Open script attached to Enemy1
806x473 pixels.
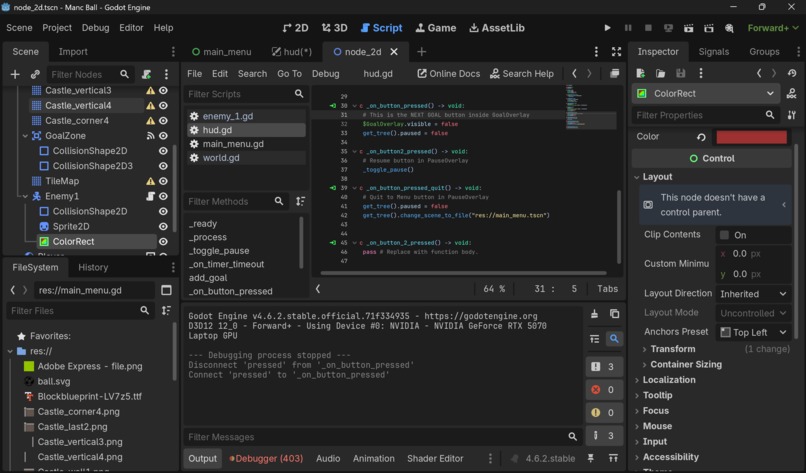click(x=150, y=196)
